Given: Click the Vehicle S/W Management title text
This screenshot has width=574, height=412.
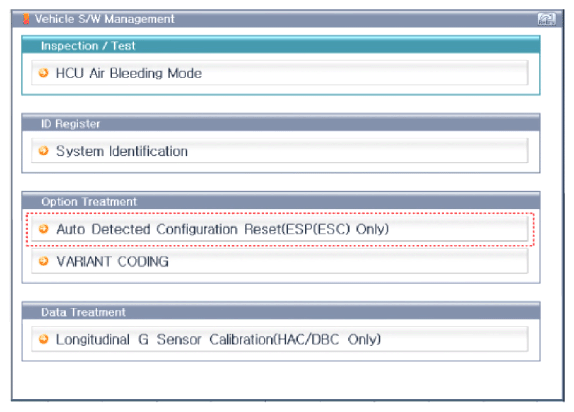Looking at the screenshot, I should tap(105, 19).
